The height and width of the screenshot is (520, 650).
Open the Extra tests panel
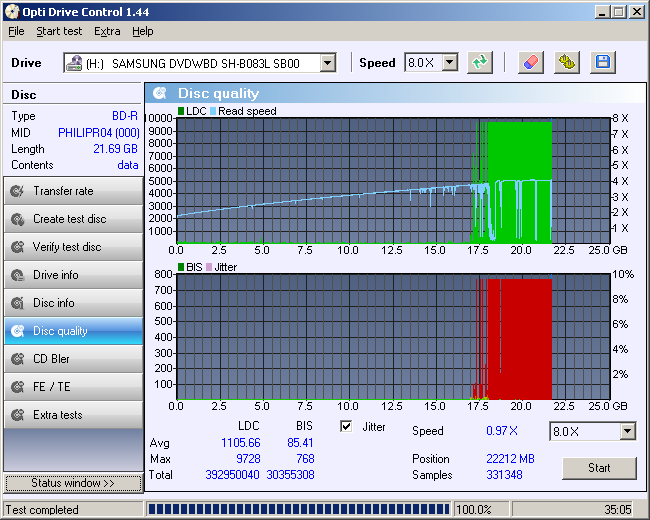click(x=73, y=415)
